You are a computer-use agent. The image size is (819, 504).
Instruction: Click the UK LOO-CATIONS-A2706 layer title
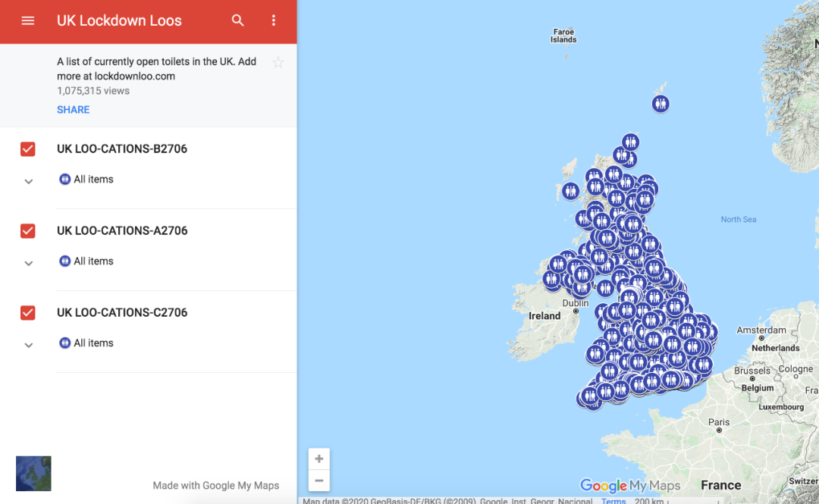121,231
